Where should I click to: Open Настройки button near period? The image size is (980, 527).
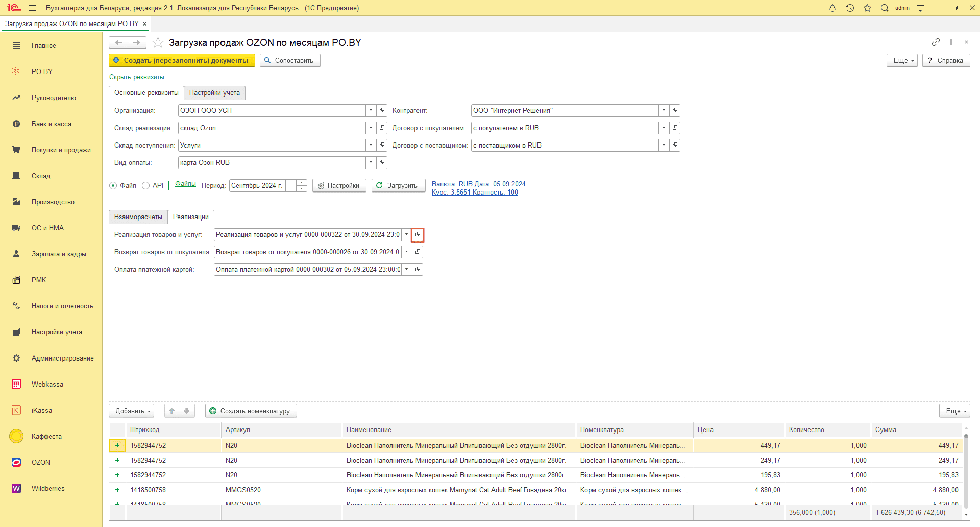339,185
